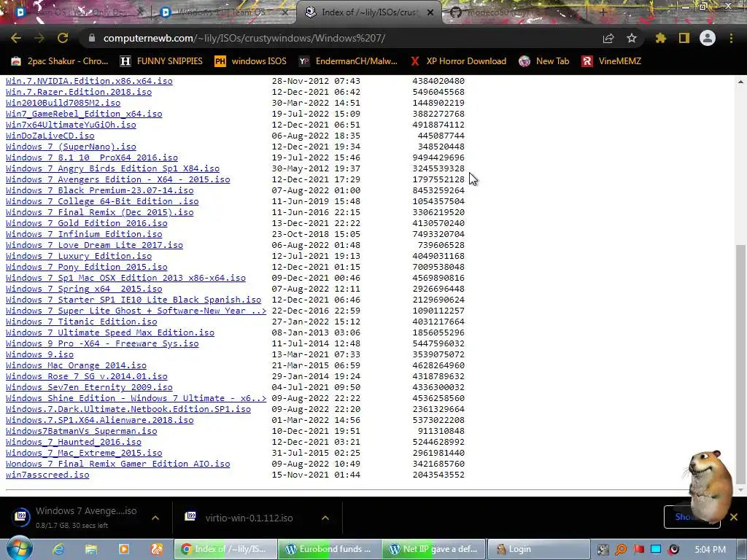Open the Extensions puzzle icon
The image size is (747, 560).
[x=660, y=38]
